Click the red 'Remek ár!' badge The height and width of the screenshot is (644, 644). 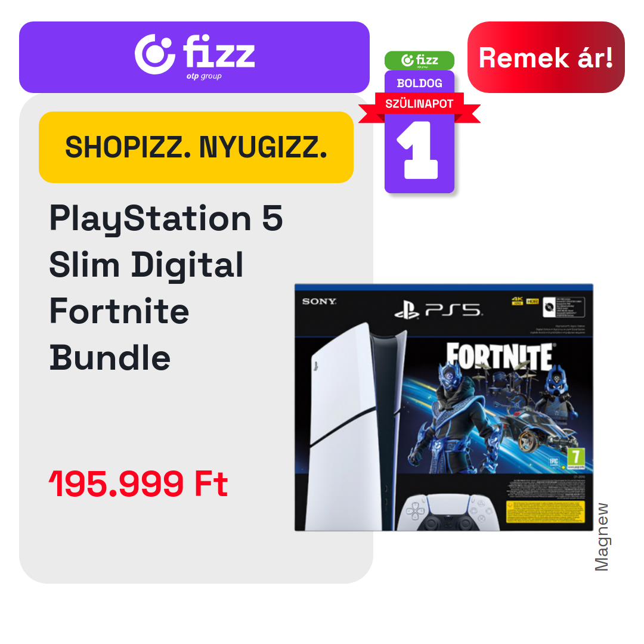click(x=546, y=57)
